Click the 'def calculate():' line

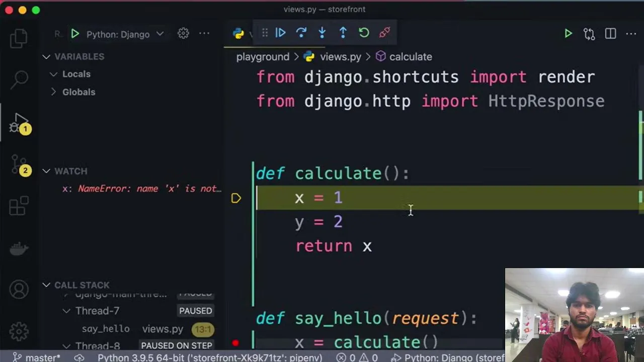(333, 173)
